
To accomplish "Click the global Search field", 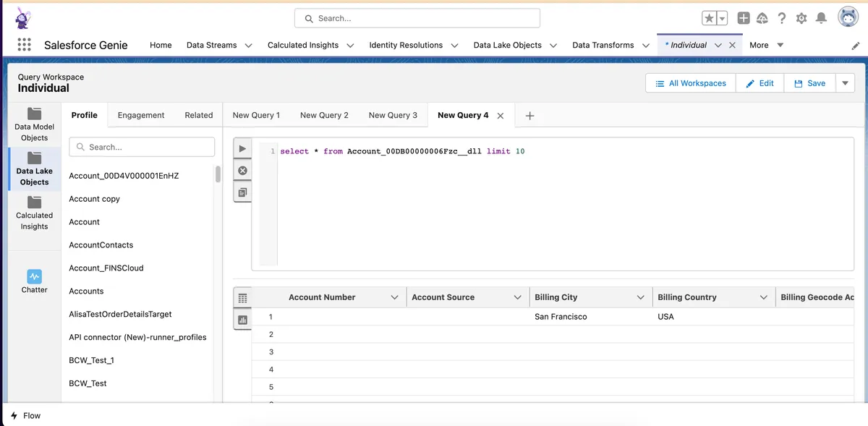I will point(417,18).
